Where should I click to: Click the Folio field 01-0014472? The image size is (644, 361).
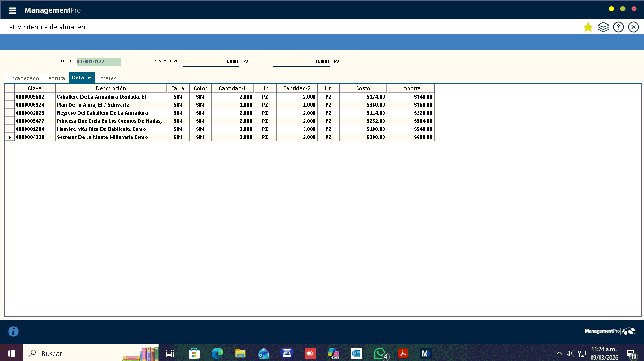click(98, 61)
